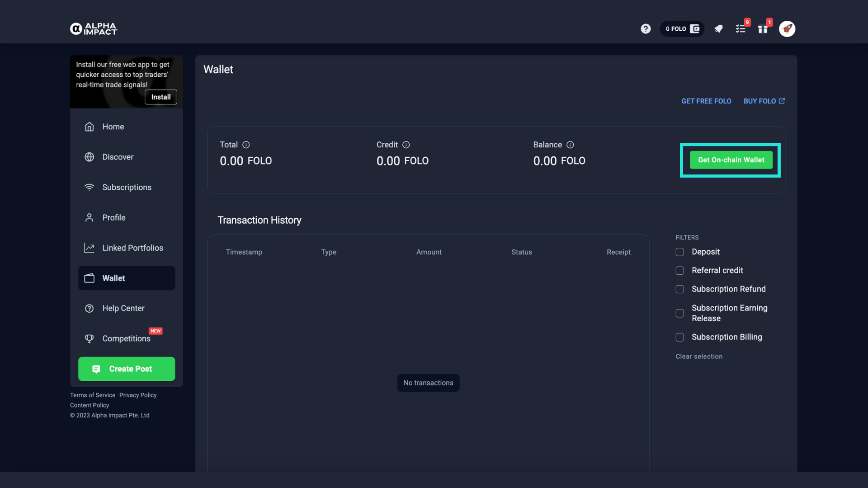The image size is (868, 488).
Task: Click the Content Policy link
Action: 90,405
